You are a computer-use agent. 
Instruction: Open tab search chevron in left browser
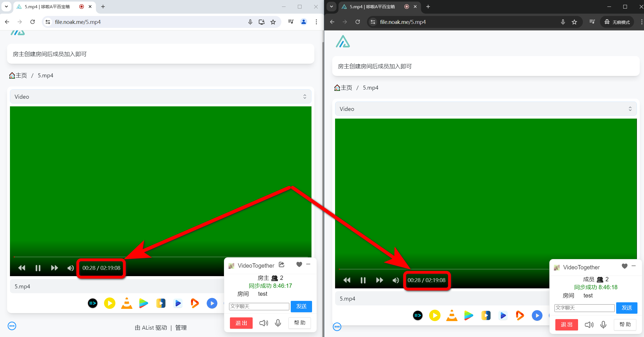[6, 6]
